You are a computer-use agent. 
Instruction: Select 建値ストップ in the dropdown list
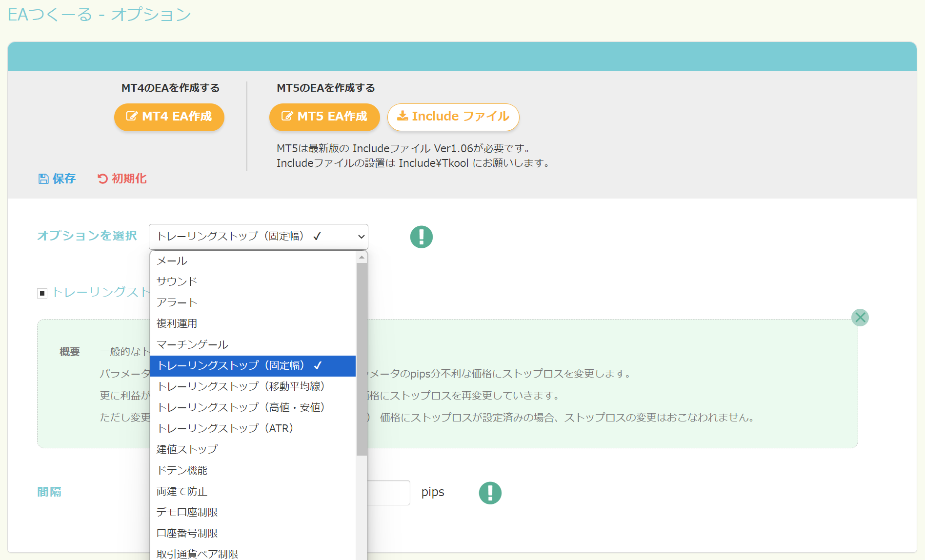point(187,449)
